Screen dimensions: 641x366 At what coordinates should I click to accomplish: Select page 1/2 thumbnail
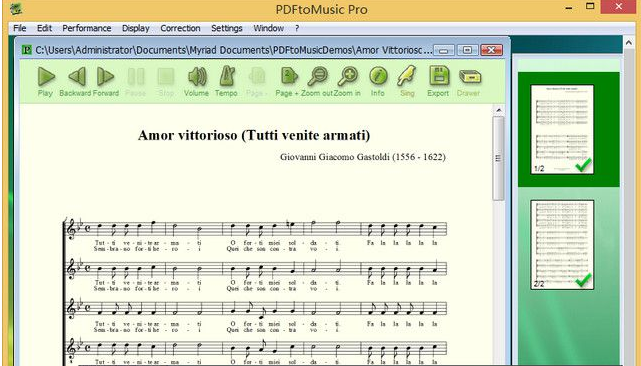click(x=562, y=129)
